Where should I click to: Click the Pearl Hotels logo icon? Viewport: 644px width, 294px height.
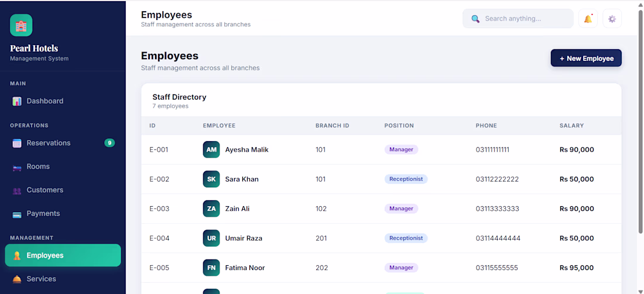[21, 25]
